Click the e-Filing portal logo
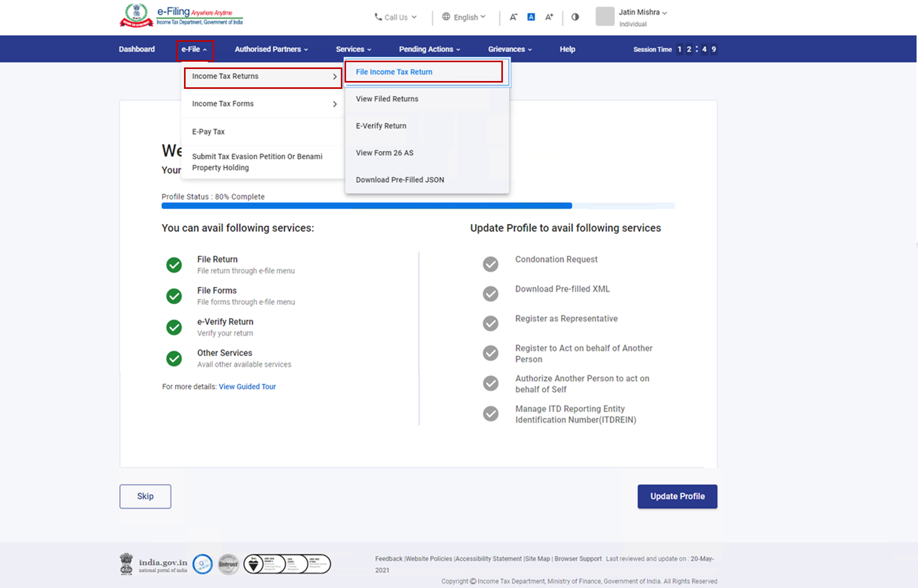The height and width of the screenshot is (588, 918). (181, 16)
